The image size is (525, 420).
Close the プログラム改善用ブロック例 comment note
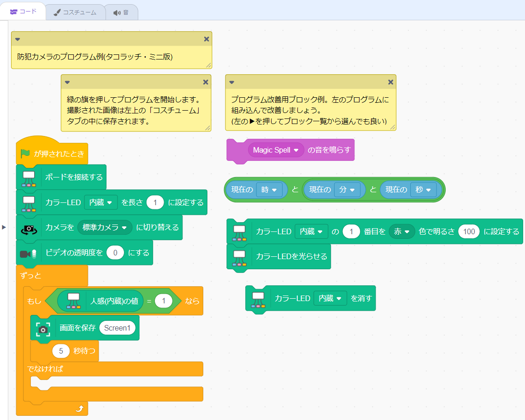[390, 82]
